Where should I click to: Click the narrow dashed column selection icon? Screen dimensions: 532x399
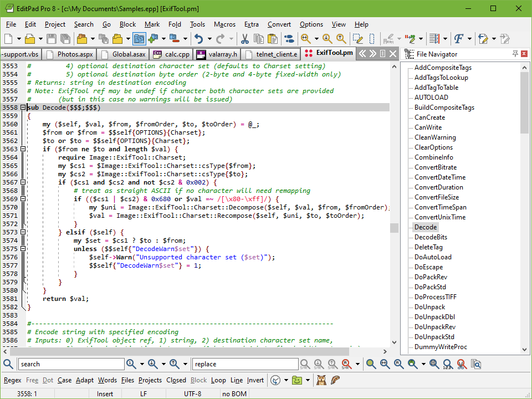372,39
